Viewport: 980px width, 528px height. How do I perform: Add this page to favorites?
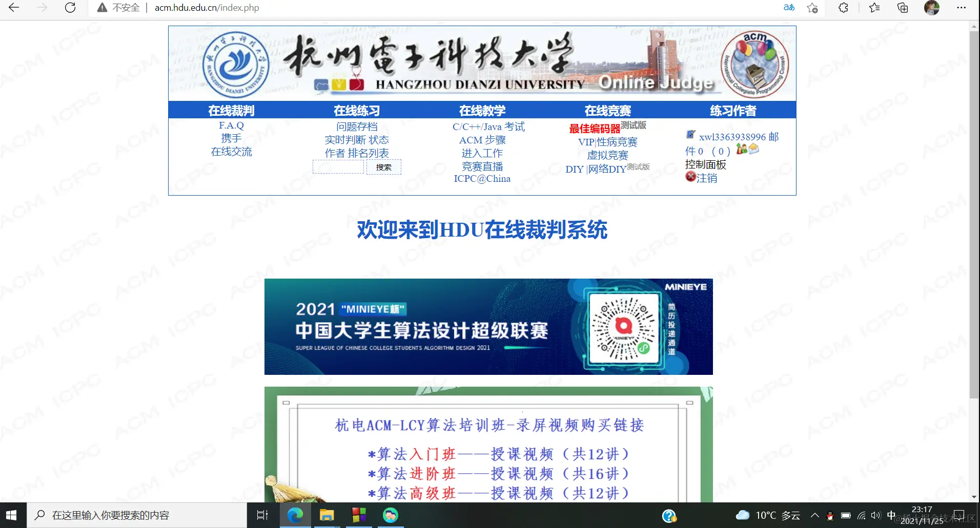pos(812,8)
